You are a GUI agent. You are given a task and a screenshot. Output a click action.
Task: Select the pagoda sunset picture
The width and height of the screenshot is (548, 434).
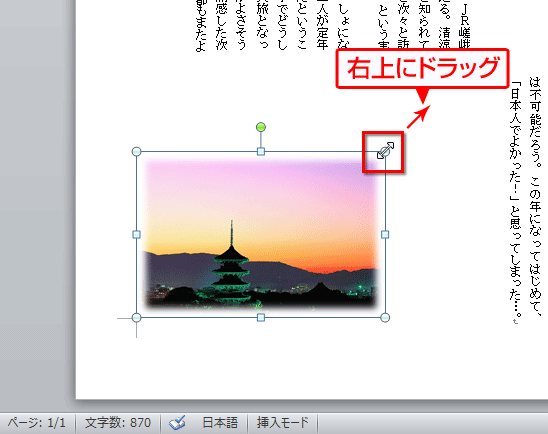(x=261, y=234)
